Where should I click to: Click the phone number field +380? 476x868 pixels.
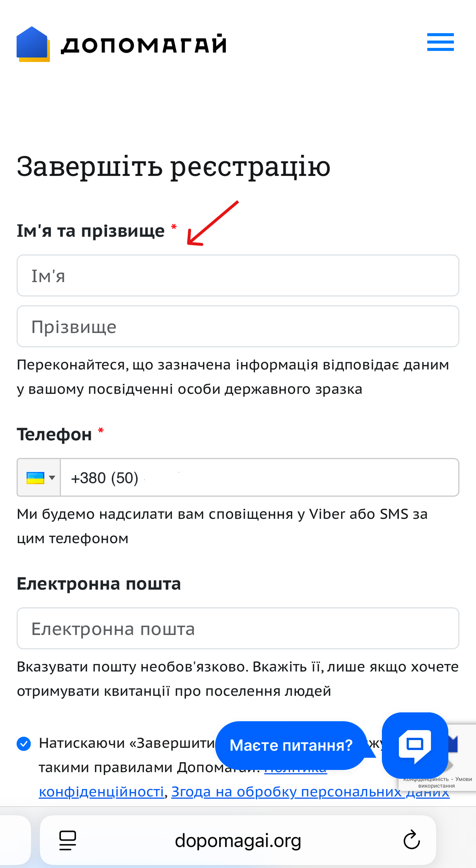point(260,478)
